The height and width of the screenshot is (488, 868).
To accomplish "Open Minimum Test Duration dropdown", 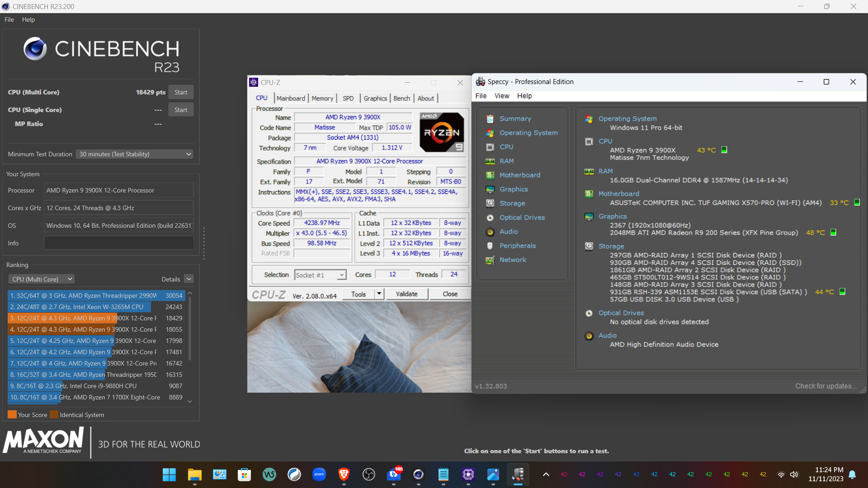I will pyautogui.click(x=135, y=154).
